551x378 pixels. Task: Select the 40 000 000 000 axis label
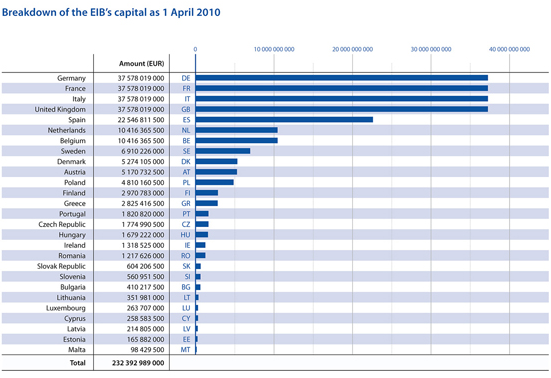(509, 50)
